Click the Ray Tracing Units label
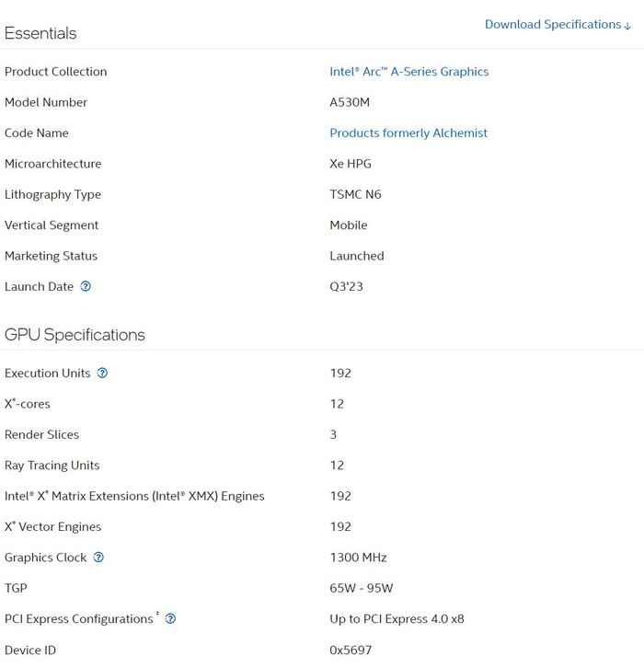Image resolution: width=644 pixels, height=668 pixels. tap(52, 466)
